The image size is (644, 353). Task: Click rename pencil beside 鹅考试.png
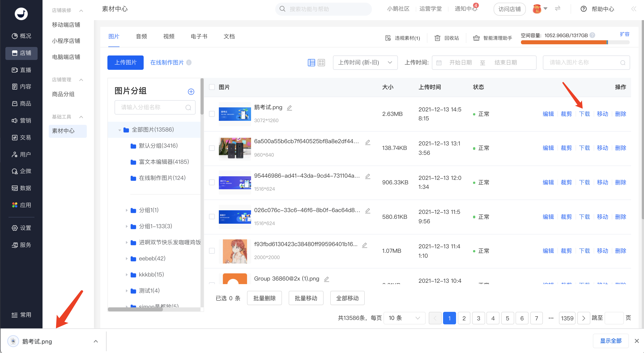click(x=290, y=108)
